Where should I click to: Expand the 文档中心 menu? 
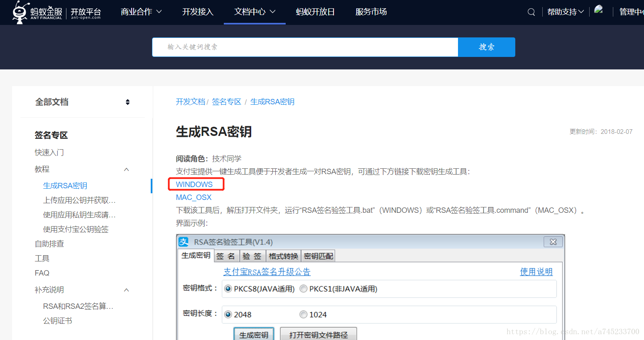(x=255, y=12)
